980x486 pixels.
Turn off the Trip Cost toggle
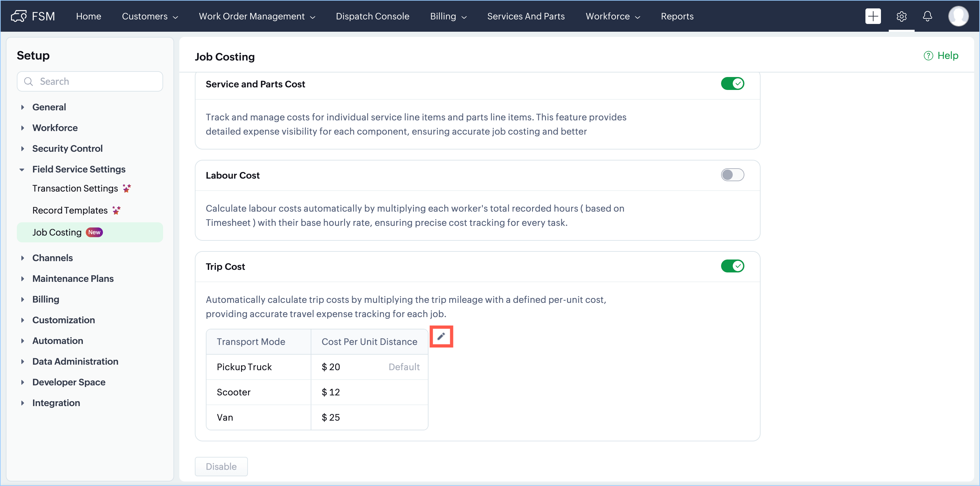[732, 266]
